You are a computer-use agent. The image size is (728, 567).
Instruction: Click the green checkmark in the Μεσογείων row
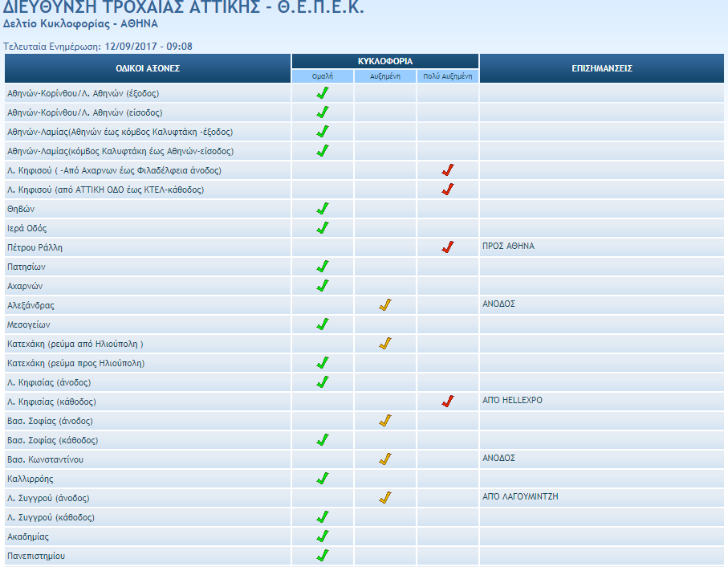(323, 324)
